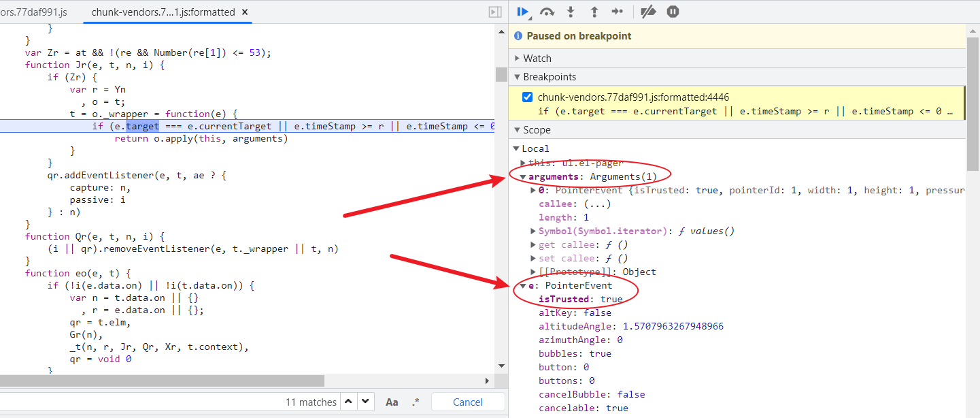The width and height of the screenshot is (980, 418).
Task: Expand the 'this: ul.el-pager' entry
Action: tap(523, 163)
